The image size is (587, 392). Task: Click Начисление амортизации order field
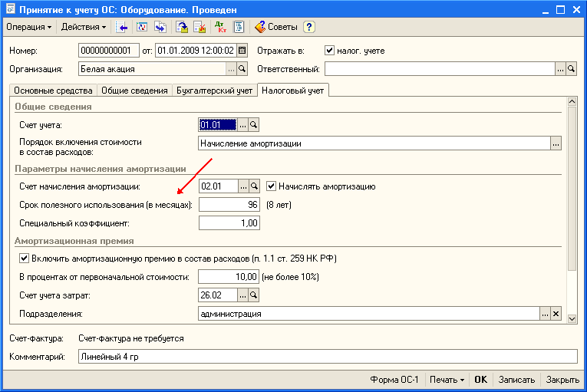point(374,143)
